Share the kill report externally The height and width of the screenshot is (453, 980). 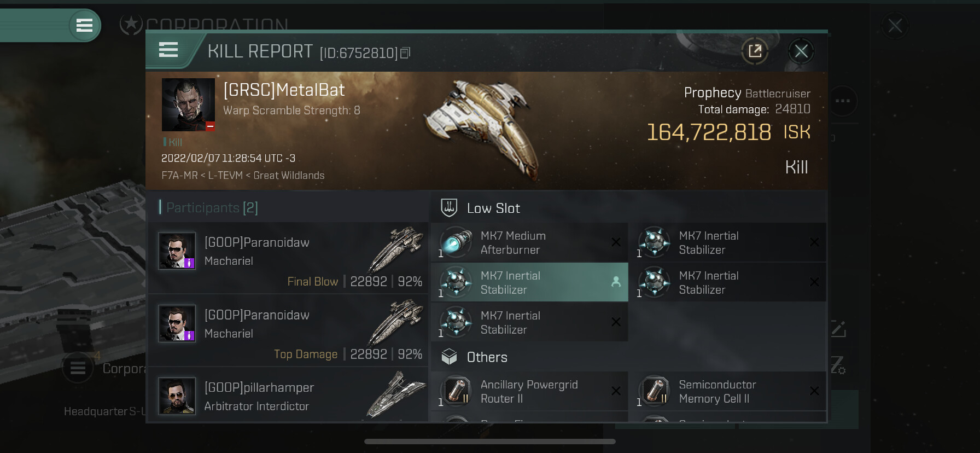click(x=755, y=51)
